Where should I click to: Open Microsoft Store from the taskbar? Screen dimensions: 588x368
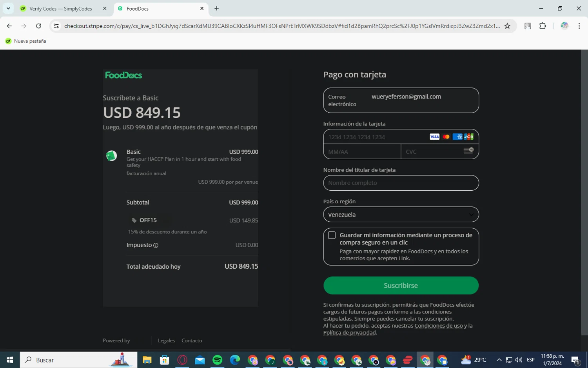[x=165, y=360]
